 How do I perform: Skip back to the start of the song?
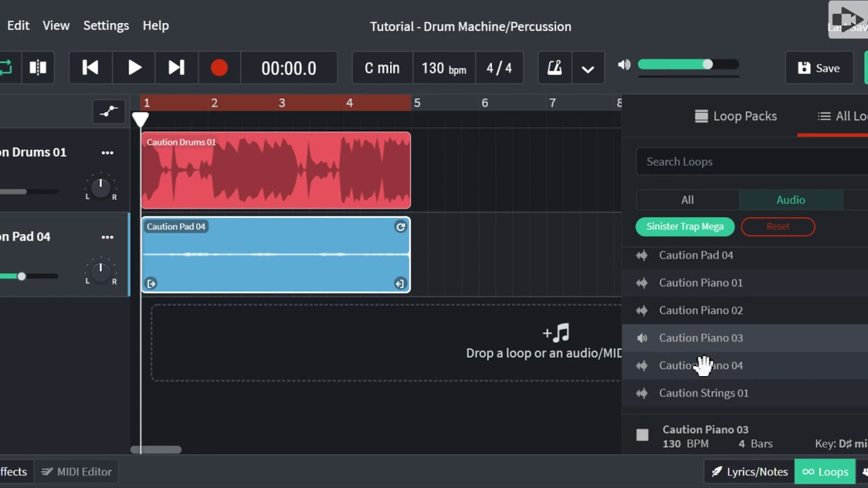point(90,68)
